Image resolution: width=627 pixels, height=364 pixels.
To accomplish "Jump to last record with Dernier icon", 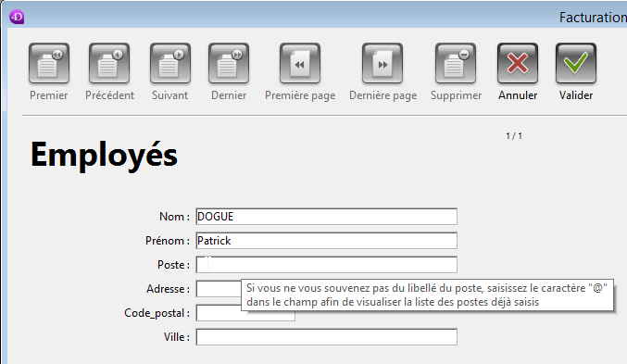I will coord(229,64).
